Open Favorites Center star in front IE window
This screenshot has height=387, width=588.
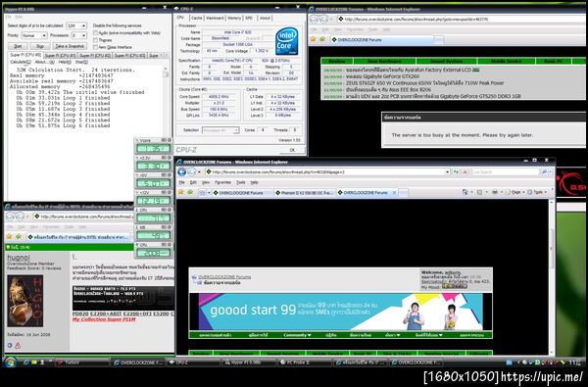pos(181,192)
